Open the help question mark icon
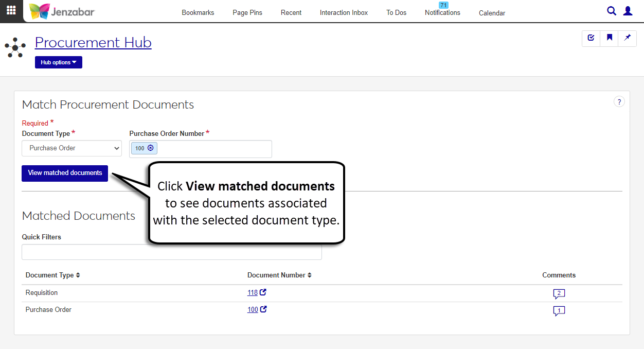The width and height of the screenshot is (644, 349). (619, 102)
